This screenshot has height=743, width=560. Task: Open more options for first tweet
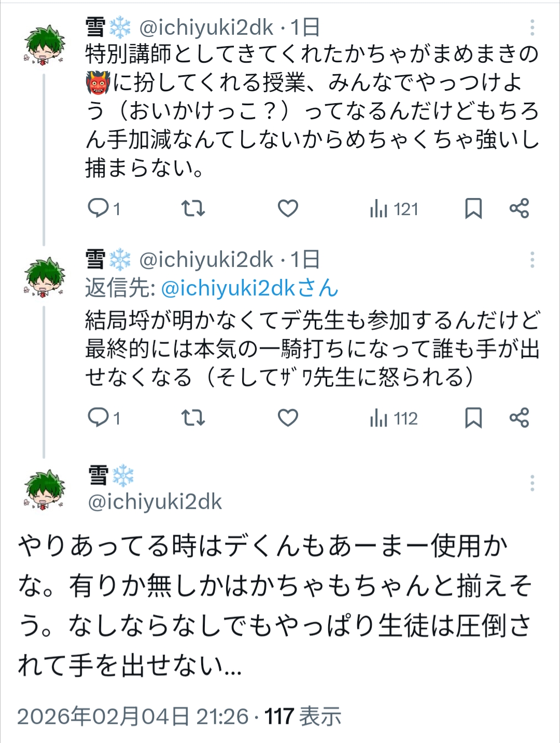click(x=532, y=28)
